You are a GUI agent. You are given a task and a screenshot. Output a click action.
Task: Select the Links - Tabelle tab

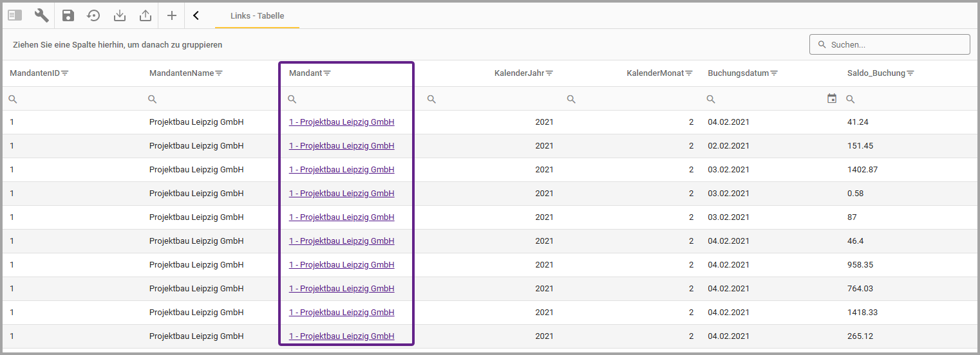(x=257, y=16)
